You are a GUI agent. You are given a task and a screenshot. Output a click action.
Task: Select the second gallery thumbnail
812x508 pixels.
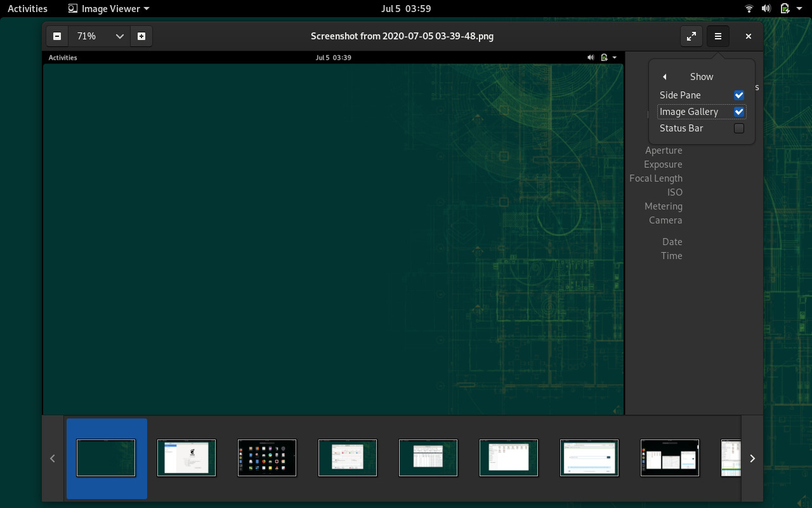187,458
